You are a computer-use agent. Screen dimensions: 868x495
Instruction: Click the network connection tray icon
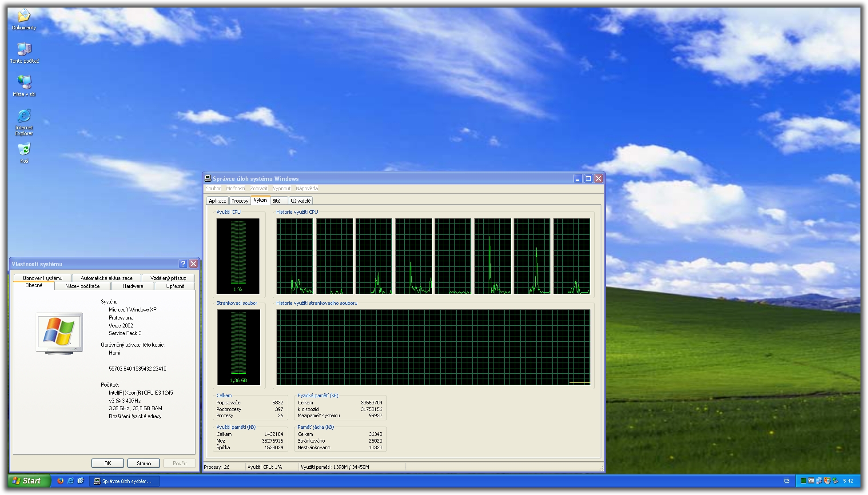click(819, 480)
